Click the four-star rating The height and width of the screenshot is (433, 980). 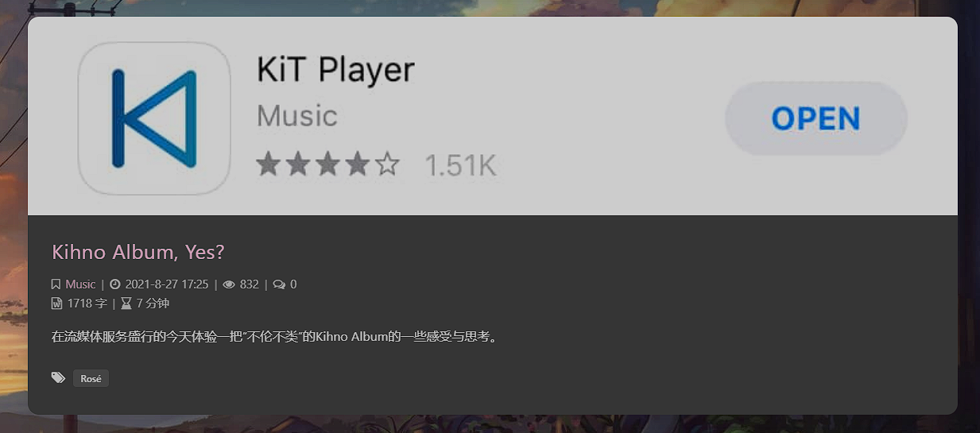[327, 165]
